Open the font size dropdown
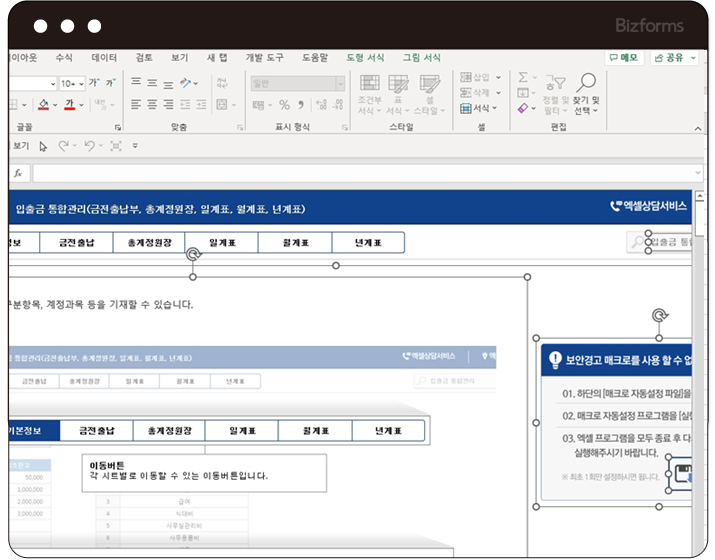715x560 pixels. coord(81,83)
